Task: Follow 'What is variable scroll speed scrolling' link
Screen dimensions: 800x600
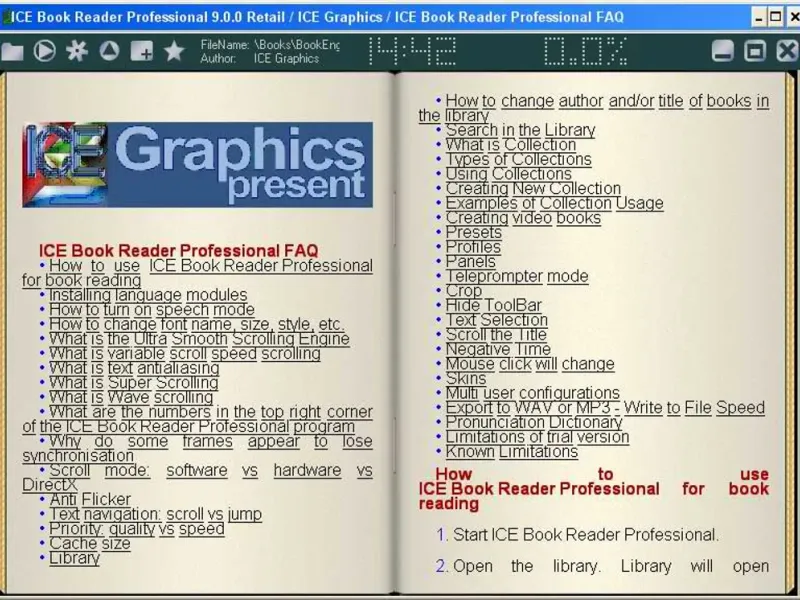Action: click(x=185, y=353)
